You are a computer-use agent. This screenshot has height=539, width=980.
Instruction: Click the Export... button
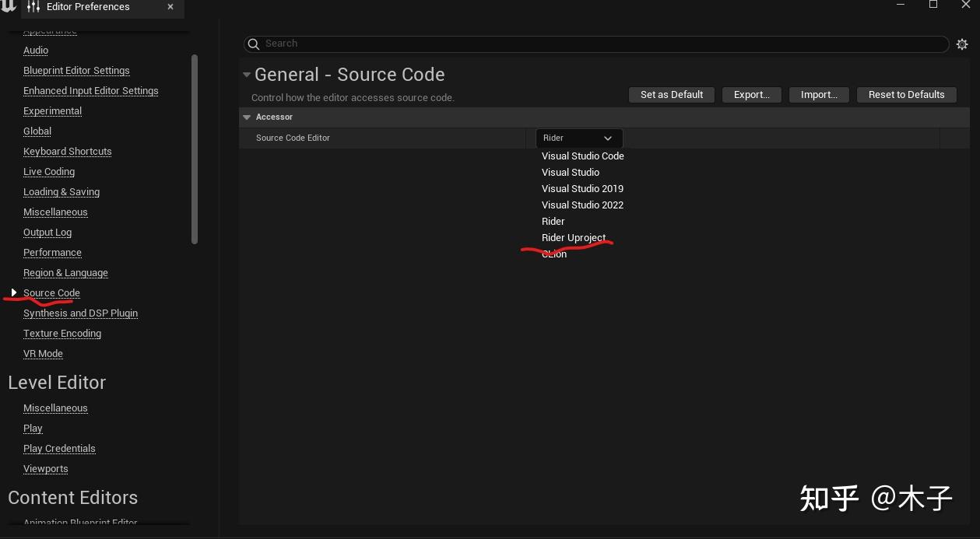point(751,95)
